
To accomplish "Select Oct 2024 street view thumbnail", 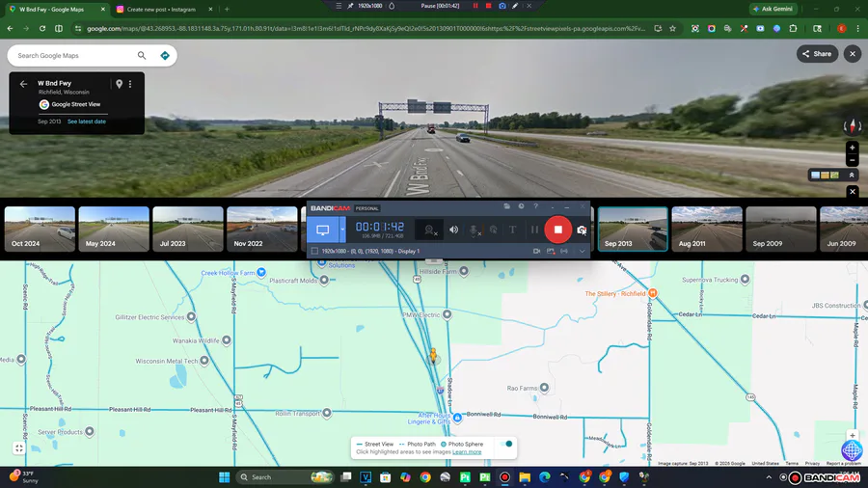I will (40, 230).
